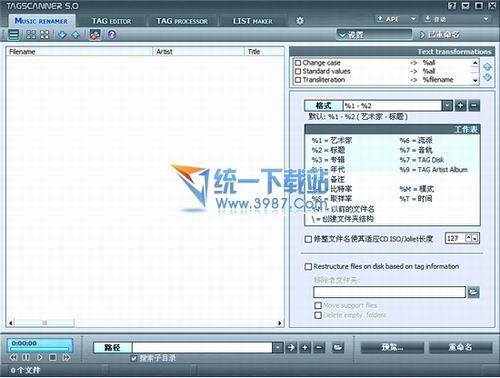The image size is (500, 378).
Task: Enable the Change case transformation
Action: (x=298, y=63)
